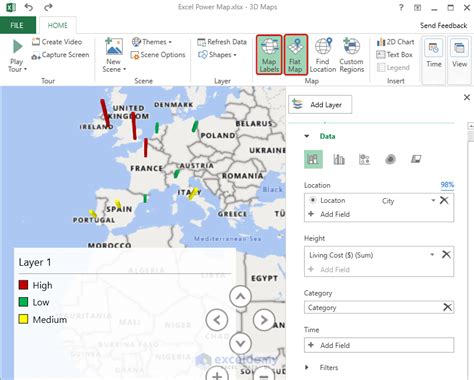Click Capture Screen
474x380 pixels.
point(60,55)
